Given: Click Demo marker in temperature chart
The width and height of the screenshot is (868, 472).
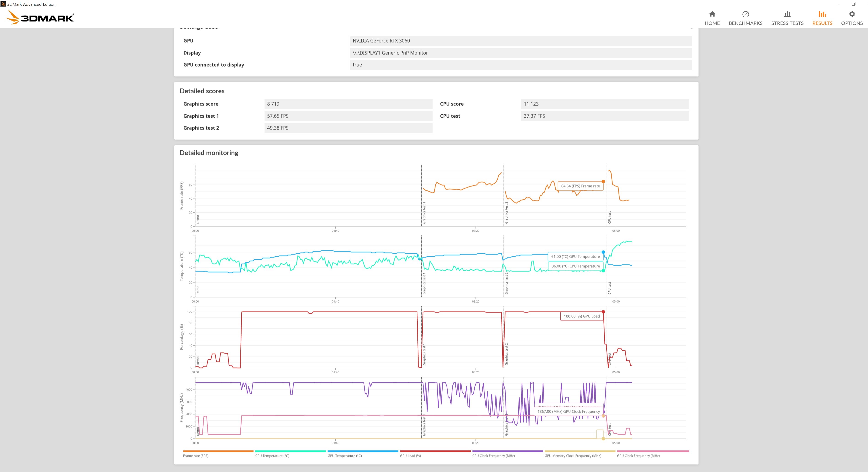Looking at the screenshot, I should [198, 290].
